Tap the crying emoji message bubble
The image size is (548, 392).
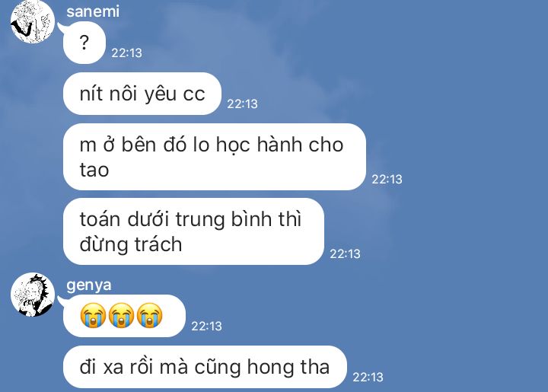124,316
